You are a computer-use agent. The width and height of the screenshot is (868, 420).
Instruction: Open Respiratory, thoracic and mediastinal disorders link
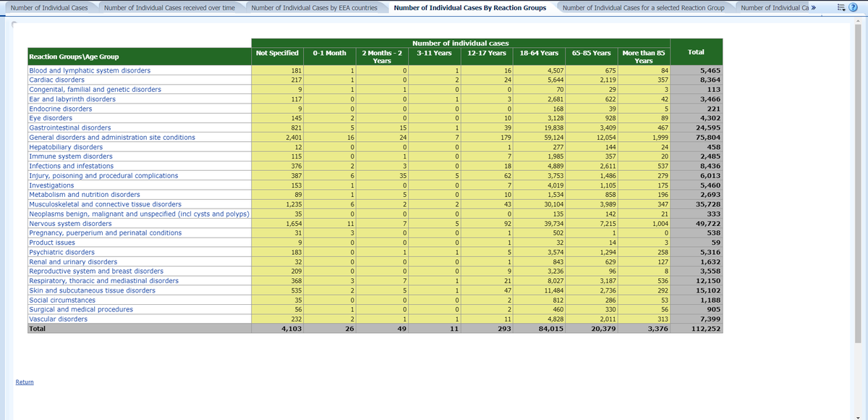pos(103,281)
